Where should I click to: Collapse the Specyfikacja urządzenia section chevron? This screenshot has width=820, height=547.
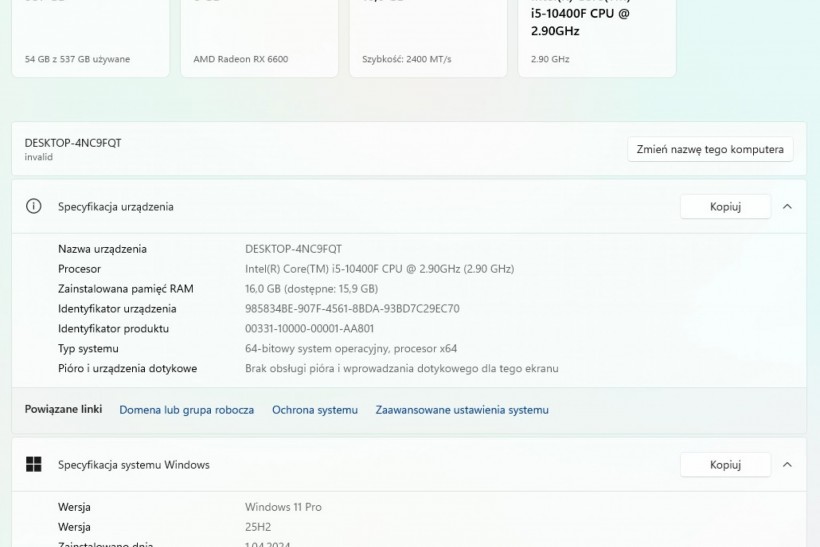click(787, 206)
